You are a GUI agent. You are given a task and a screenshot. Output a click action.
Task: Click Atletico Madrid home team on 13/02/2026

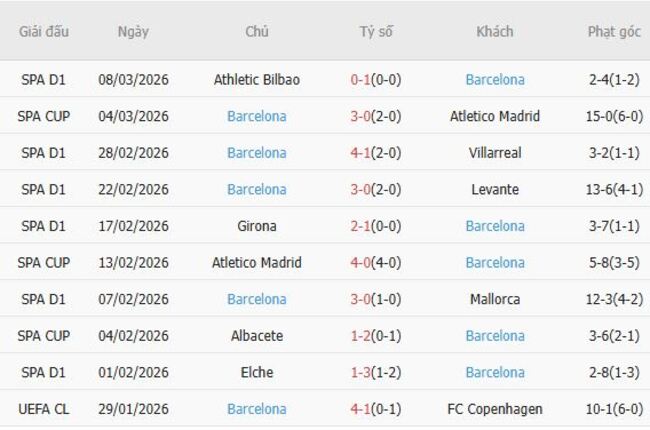pos(257,263)
